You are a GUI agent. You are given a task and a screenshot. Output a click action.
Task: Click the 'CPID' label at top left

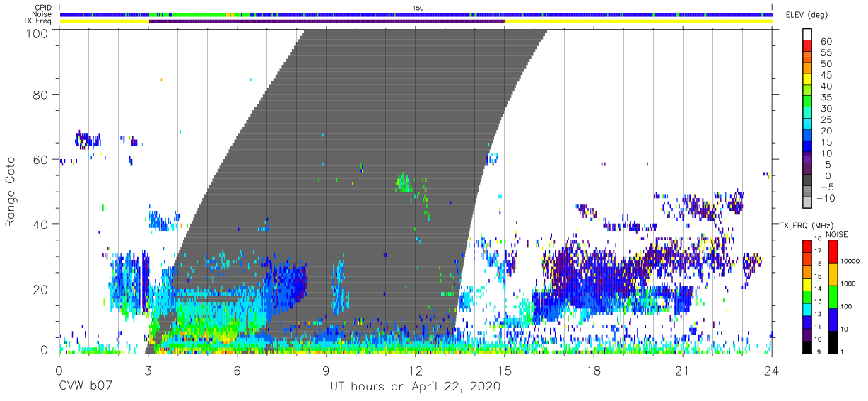pyautogui.click(x=44, y=7)
